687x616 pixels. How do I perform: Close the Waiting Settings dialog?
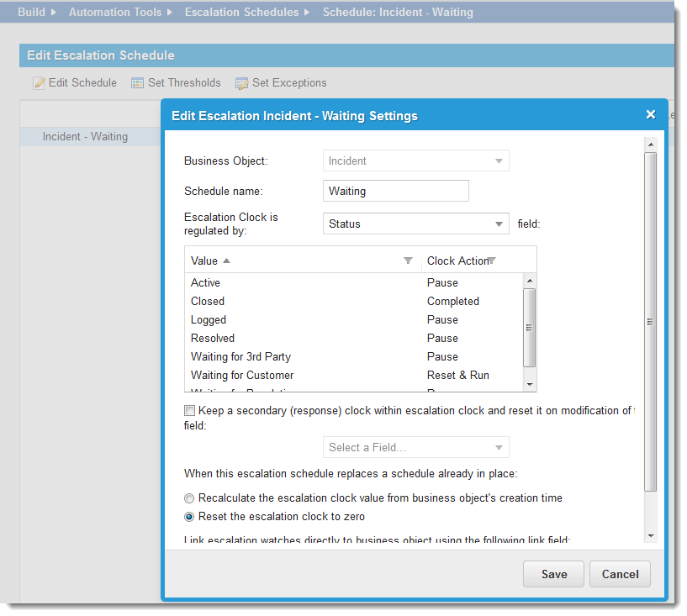coord(650,115)
